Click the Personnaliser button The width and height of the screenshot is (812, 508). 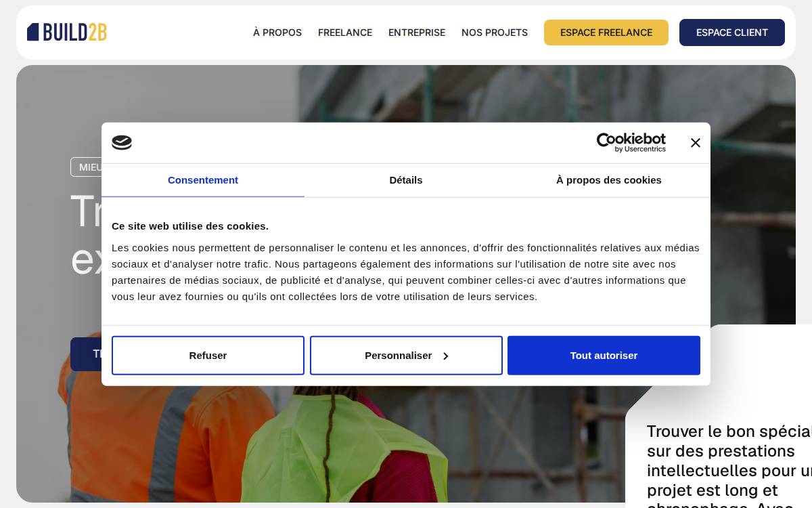[x=406, y=356]
